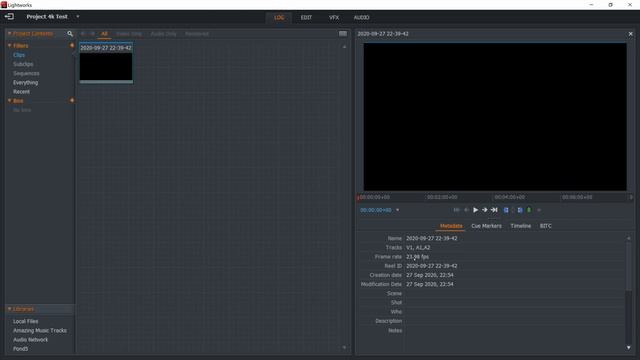The image size is (640, 360).
Task: Add a green cue marker
Action: click(x=529, y=210)
